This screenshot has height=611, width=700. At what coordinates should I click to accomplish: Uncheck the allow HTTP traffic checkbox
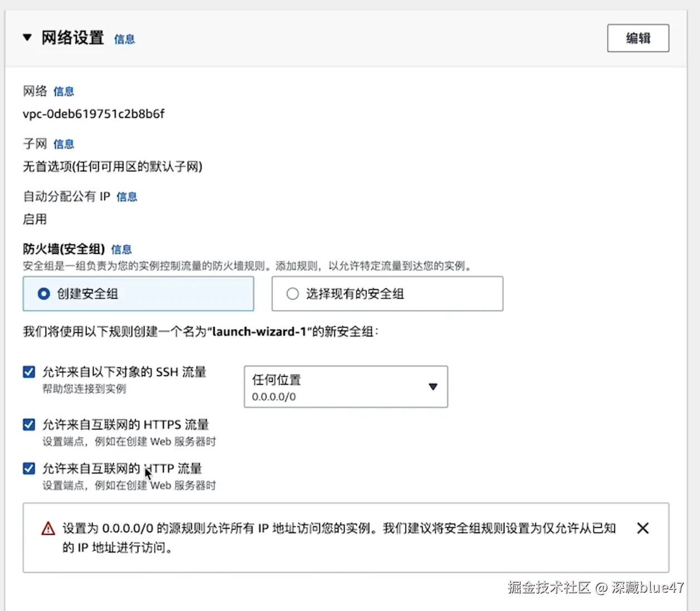[x=29, y=468]
